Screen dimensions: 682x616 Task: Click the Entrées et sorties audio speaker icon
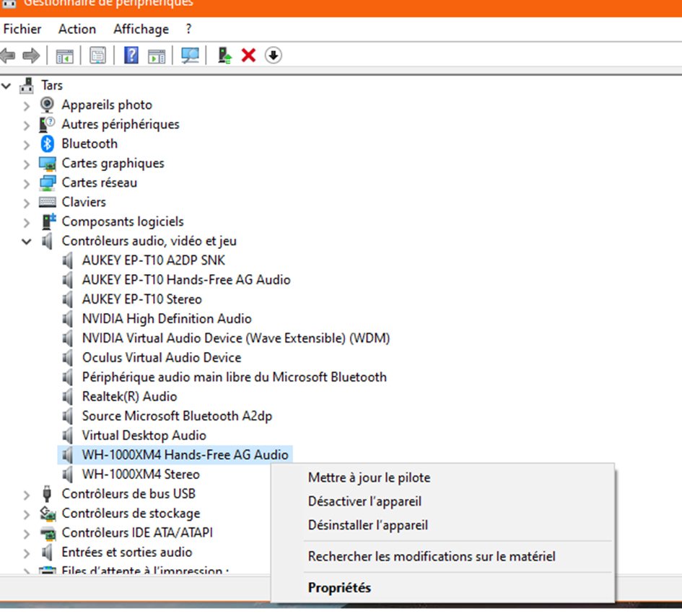(47, 552)
